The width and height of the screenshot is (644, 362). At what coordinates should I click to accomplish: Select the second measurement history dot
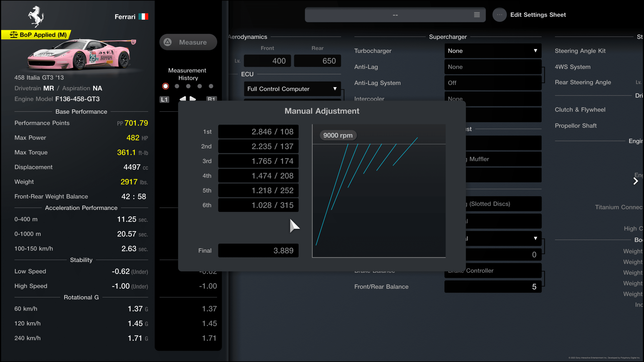[177, 86]
